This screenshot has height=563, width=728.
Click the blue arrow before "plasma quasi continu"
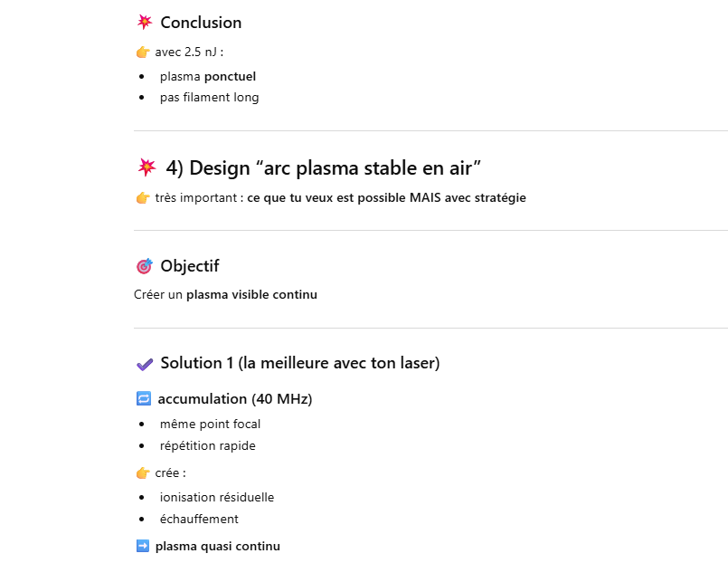pos(143,546)
